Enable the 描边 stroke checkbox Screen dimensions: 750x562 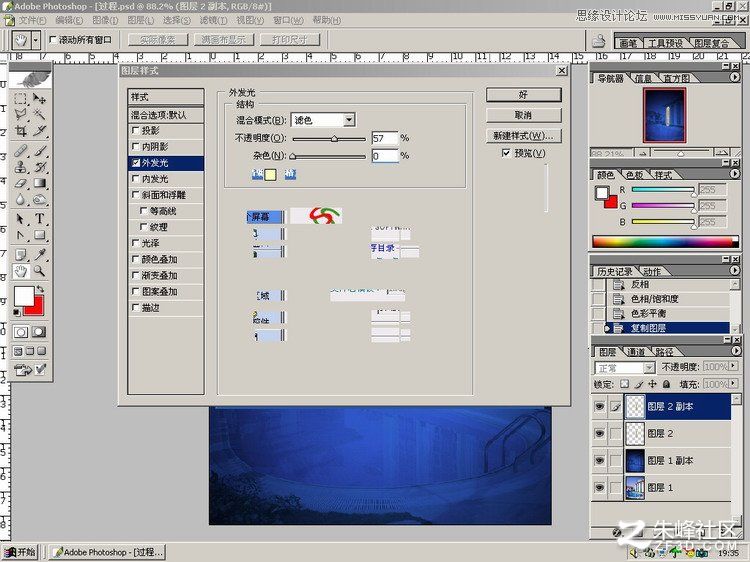tap(135, 308)
